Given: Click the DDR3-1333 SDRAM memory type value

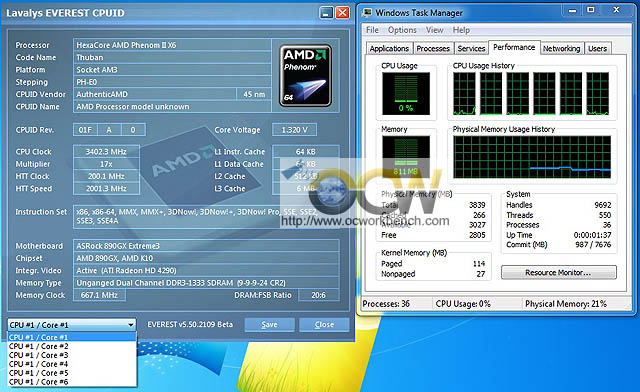Looking at the screenshot, I should [206, 283].
